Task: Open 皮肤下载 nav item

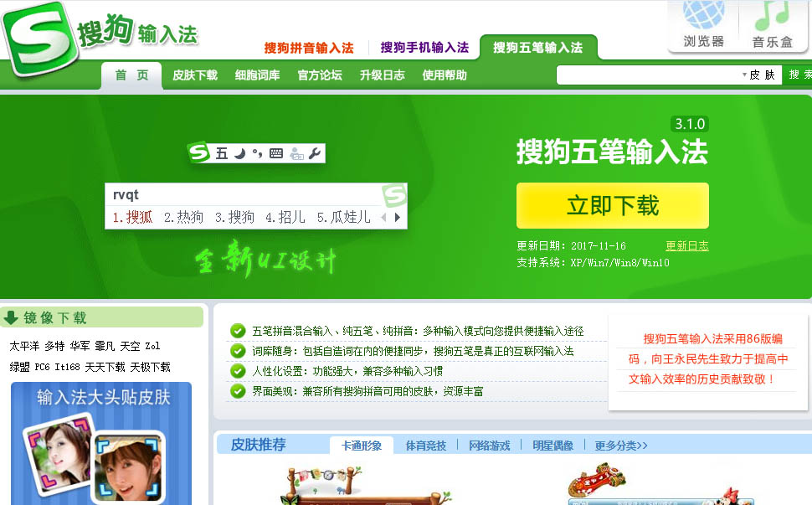Action: (195, 75)
